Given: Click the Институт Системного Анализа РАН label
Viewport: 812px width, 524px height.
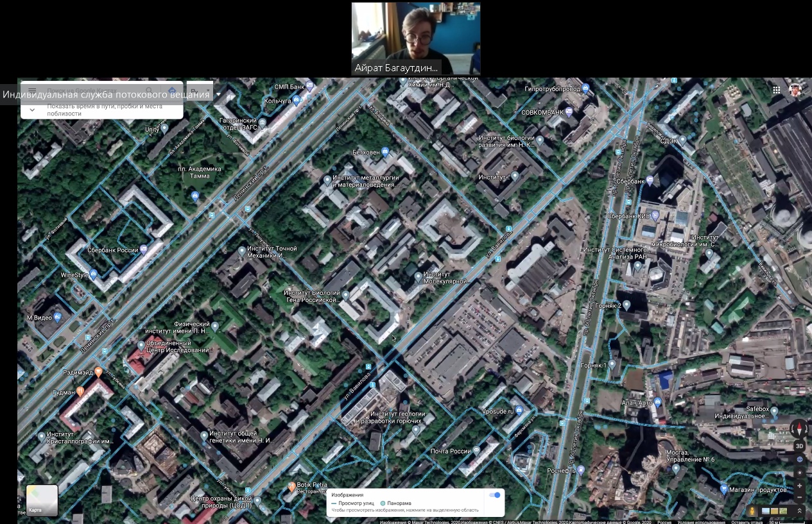Looking at the screenshot, I should (x=615, y=253).
